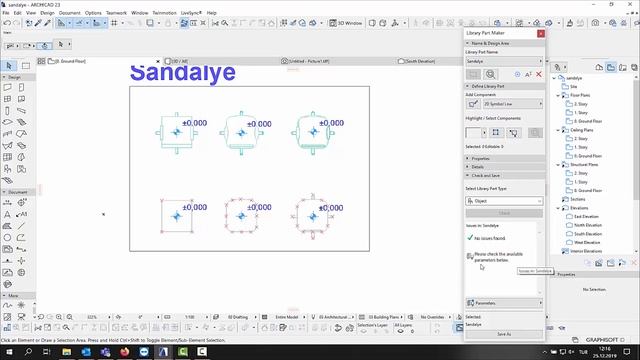Open the Design menu

(47, 13)
